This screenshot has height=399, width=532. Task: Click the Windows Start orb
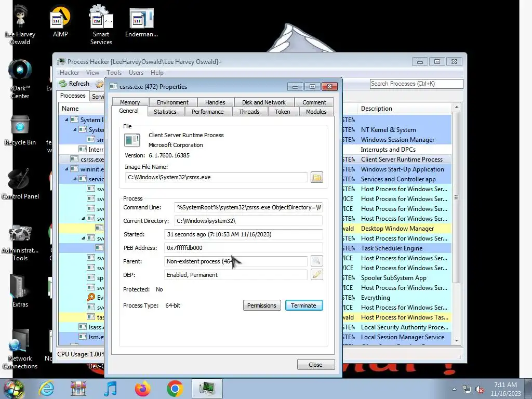pos(14,389)
